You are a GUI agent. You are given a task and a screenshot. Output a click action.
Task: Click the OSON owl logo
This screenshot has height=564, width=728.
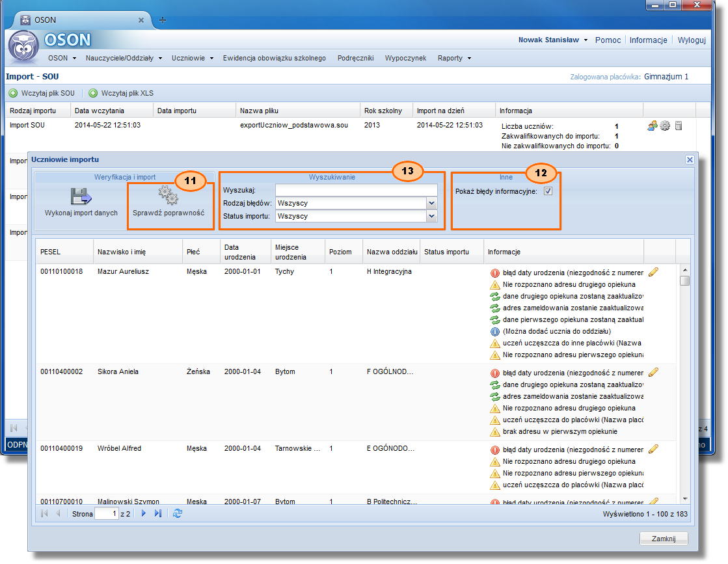coord(23,46)
